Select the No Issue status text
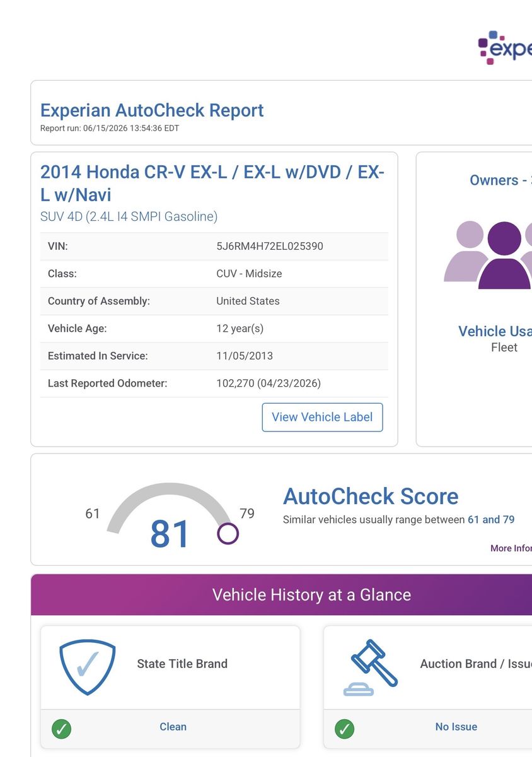The height and width of the screenshot is (757, 532). tap(456, 727)
